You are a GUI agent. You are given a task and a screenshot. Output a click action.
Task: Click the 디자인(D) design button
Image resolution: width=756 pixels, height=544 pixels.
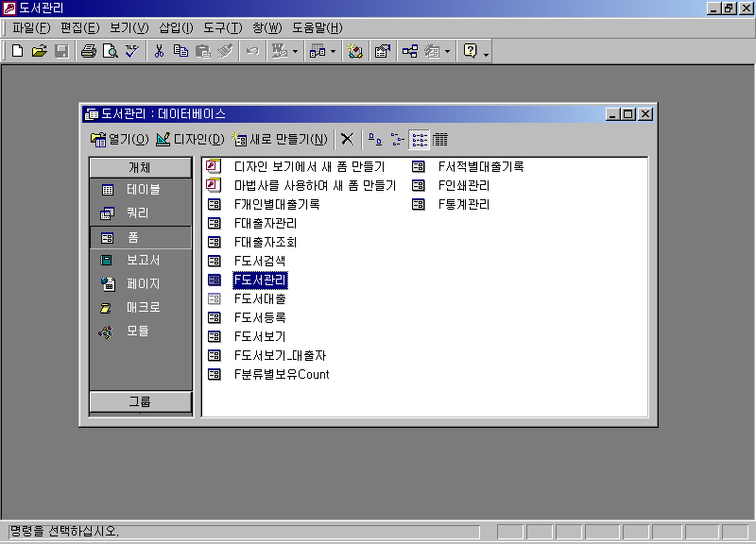tap(190, 140)
